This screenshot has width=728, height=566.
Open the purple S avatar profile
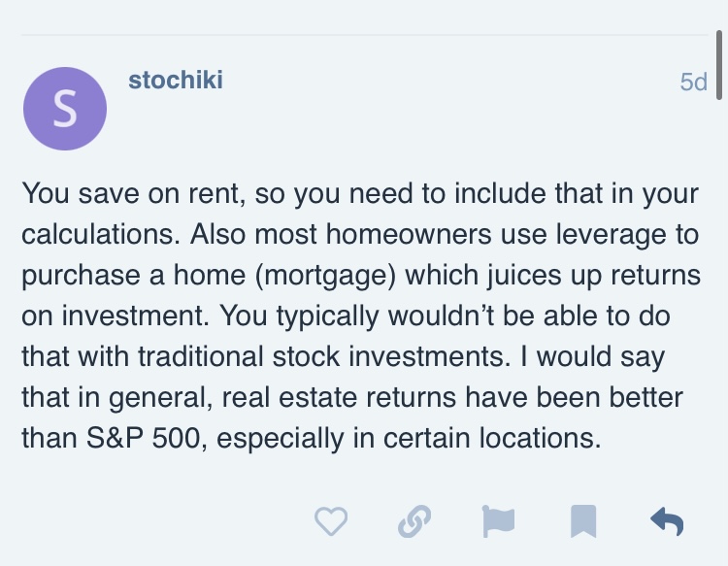point(65,109)
